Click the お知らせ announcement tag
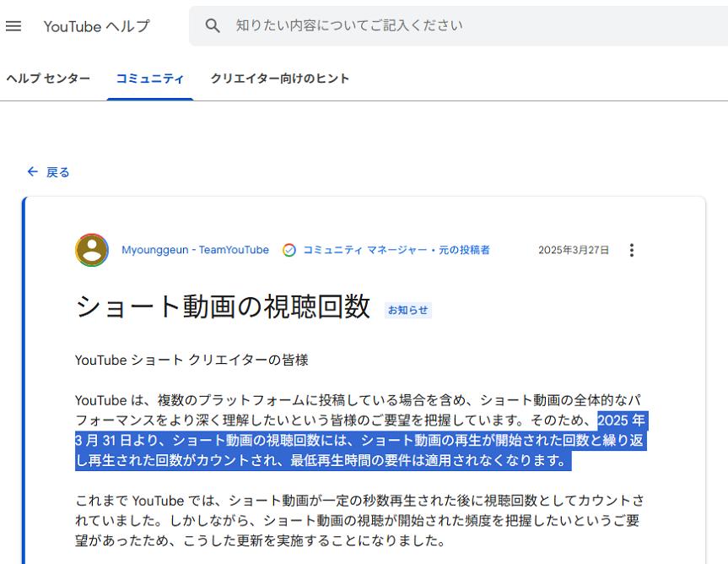Image resolution: width=728 pixels, height=564 pixels. (408, 310)
